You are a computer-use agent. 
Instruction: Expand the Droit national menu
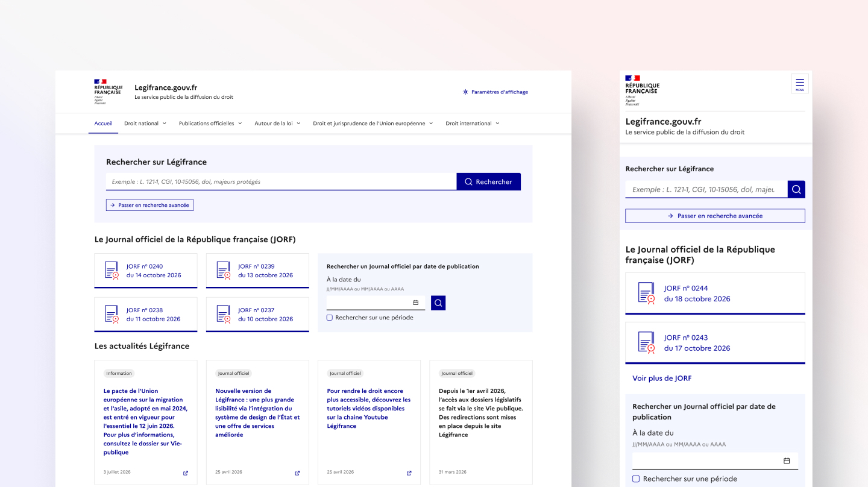145,123
